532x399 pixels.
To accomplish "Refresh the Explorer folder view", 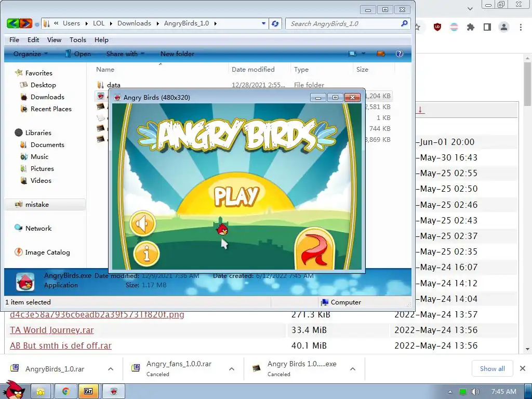I will (x=275, y=23).
